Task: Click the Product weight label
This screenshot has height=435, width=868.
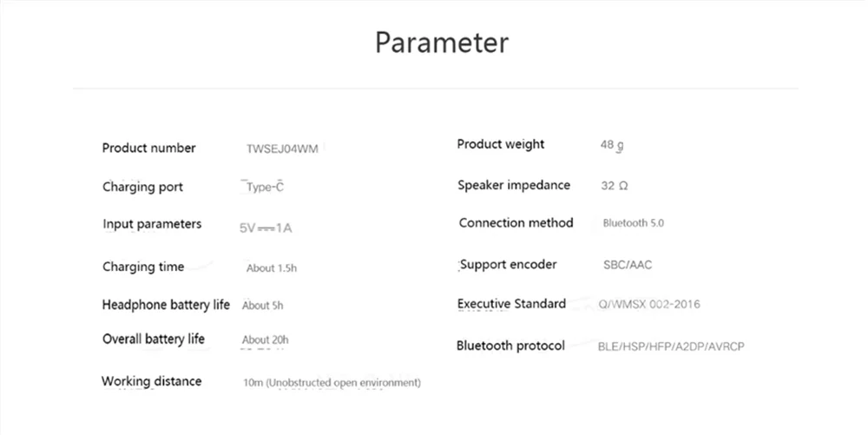Action: pyautogui.click(x=501, y=144)
